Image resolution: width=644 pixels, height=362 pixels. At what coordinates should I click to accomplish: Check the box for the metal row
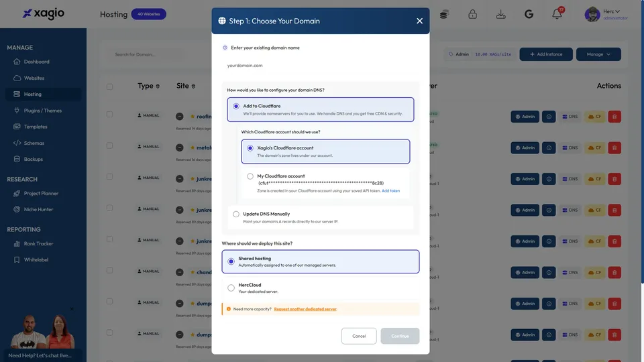tap(109, 145)
